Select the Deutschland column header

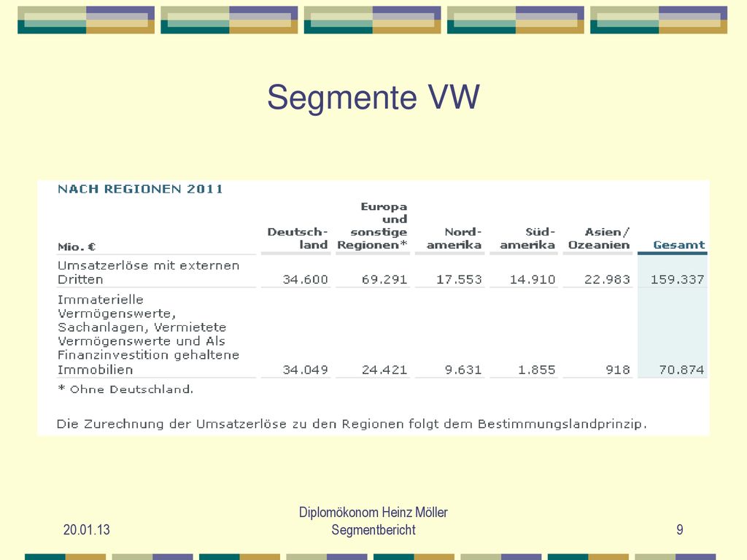click(298, 238)
